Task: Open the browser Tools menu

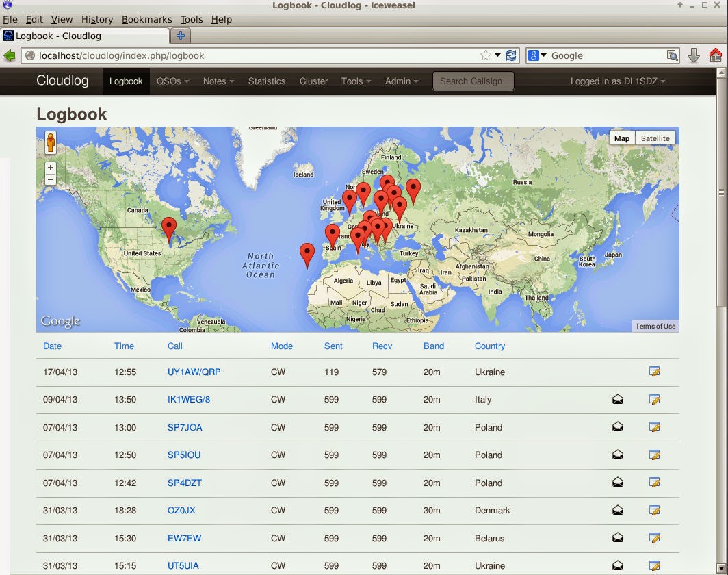Action: [192, 19]
